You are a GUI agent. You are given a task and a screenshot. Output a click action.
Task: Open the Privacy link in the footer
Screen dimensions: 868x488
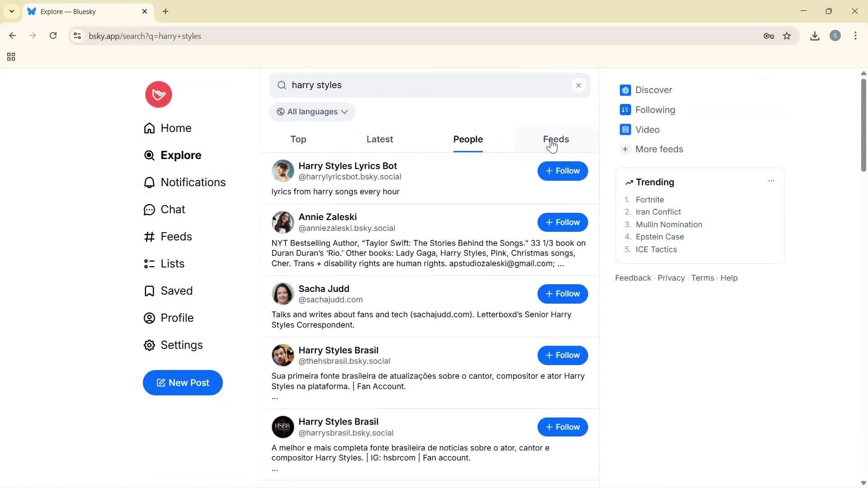(671, 278)
